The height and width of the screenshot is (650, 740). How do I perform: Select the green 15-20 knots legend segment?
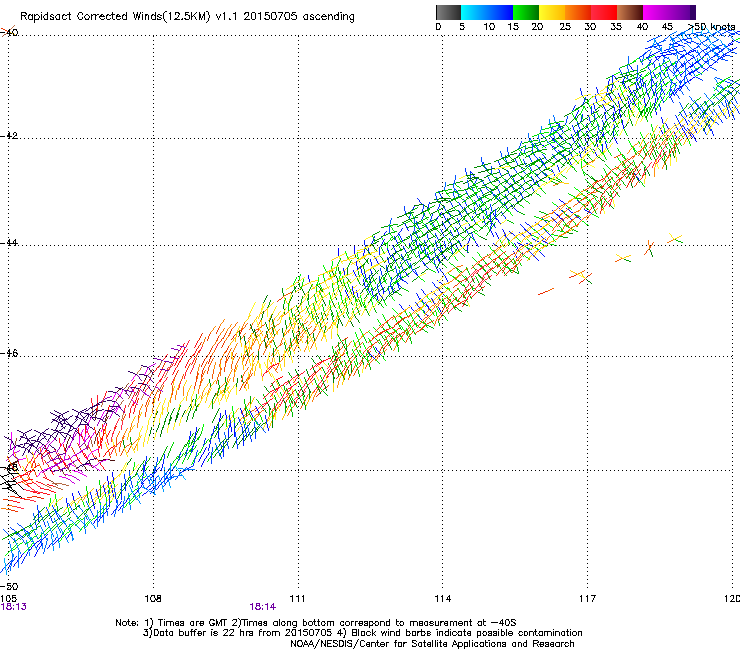(526, 12)
